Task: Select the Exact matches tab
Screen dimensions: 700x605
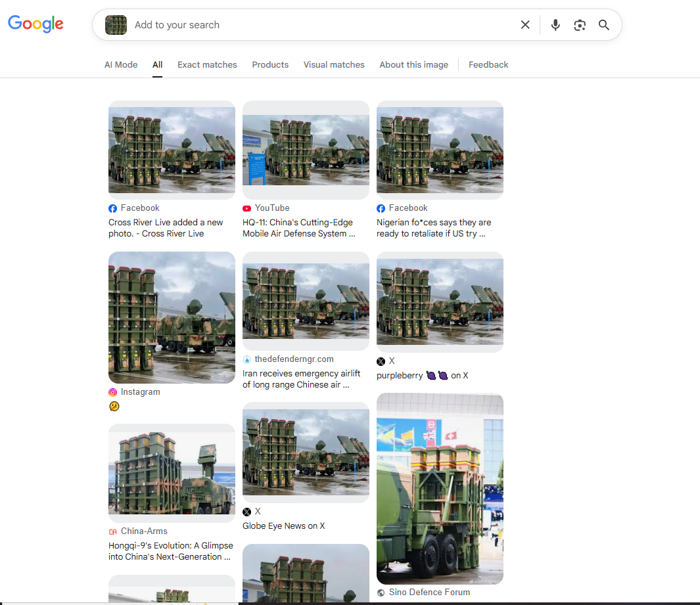Action: pyautogui.click(x=207, y=64)
